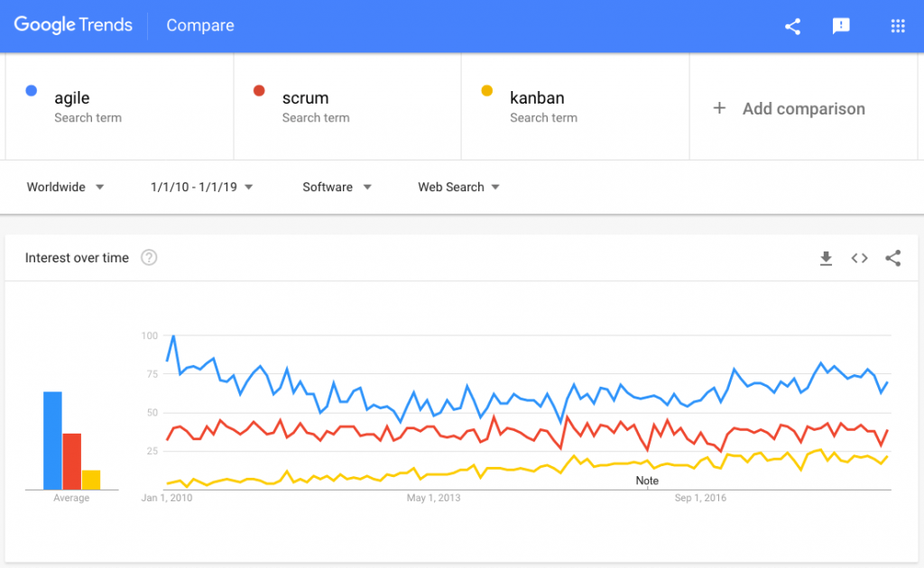Image resolution: width=924 pixels, height=568 pixels.
Task: Download the chart data as CSV
Action: click(826, 258)
